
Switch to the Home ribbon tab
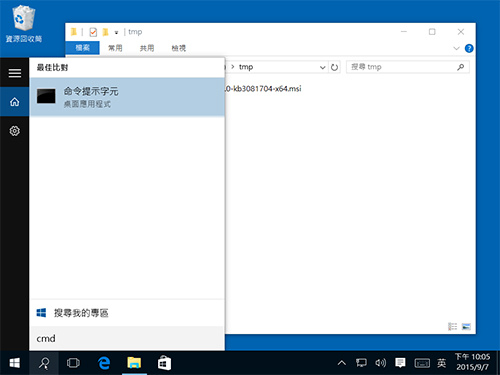[115, 48]
